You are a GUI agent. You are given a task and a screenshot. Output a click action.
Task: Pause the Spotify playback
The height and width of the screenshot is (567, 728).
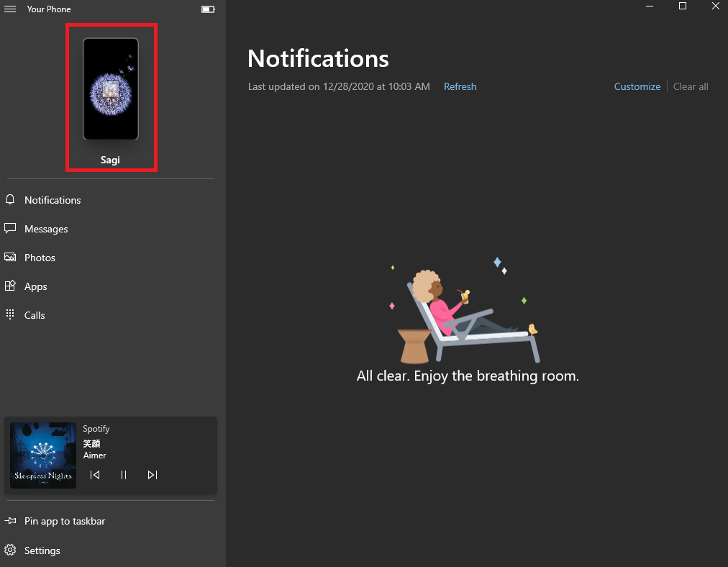[124, 475]
